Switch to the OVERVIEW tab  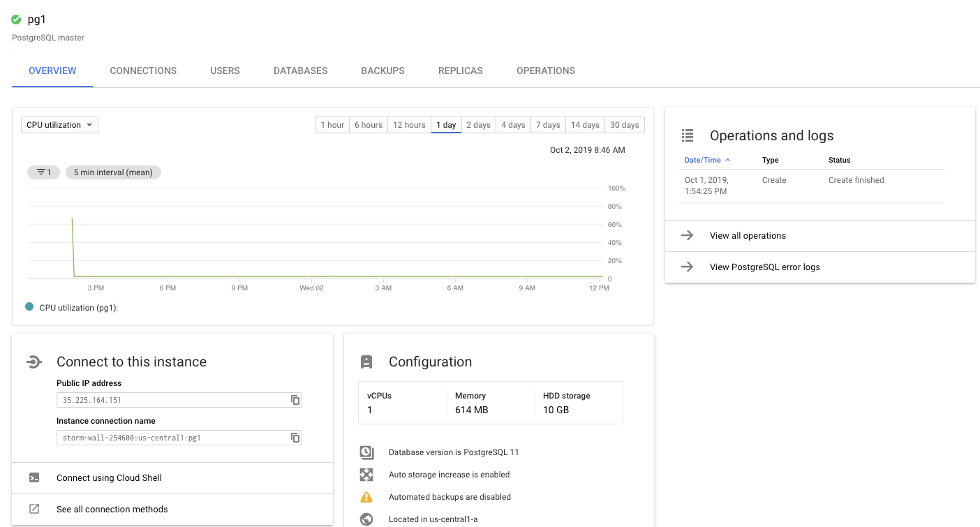(x=52, y=70)
